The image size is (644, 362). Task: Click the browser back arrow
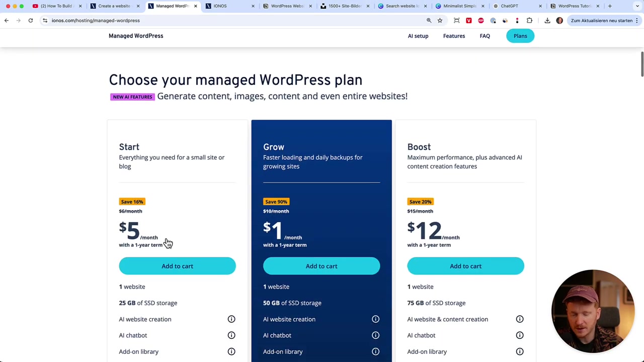click(x=7, y=21)
